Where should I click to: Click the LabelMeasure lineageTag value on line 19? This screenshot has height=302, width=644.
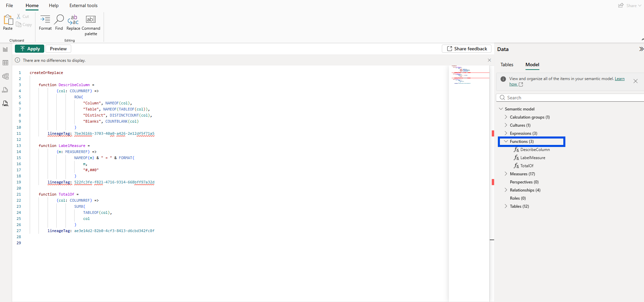click(114, 182)
